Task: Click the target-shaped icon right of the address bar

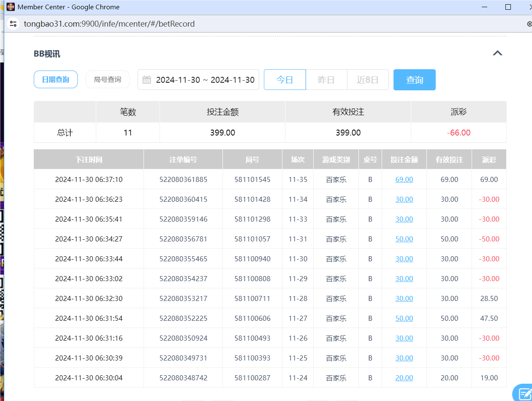Action: pyautogui.click(x=529, y=24)
